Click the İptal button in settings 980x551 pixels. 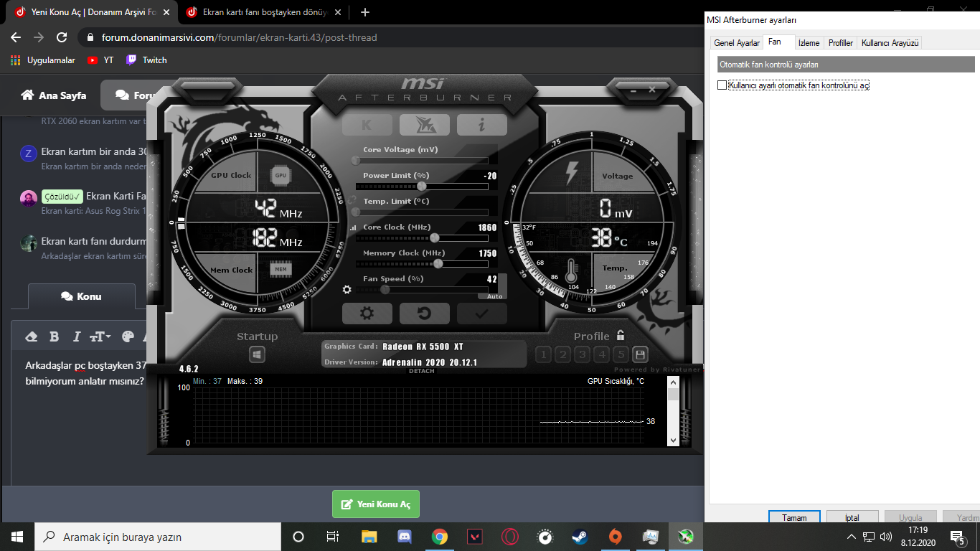point(852,518)
